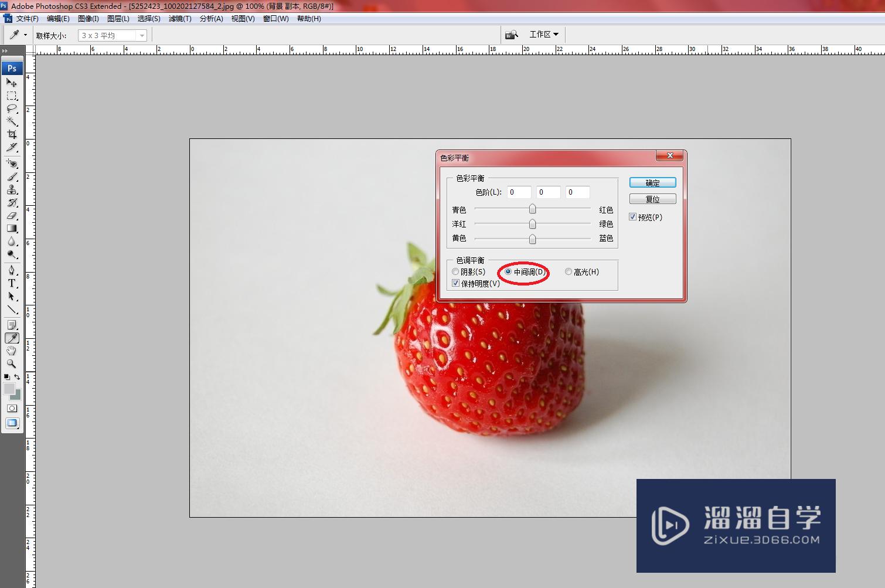Open the 工作区 workspace dropdown

click(544, 35)
